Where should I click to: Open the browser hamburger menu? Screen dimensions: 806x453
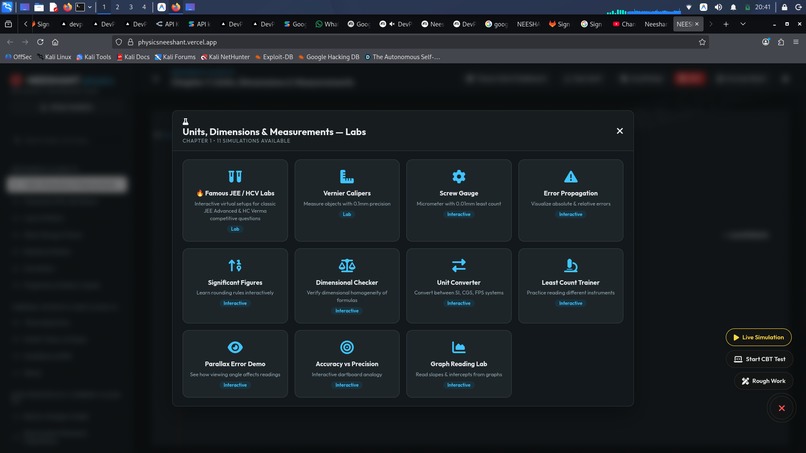click(x=796, y=42)
